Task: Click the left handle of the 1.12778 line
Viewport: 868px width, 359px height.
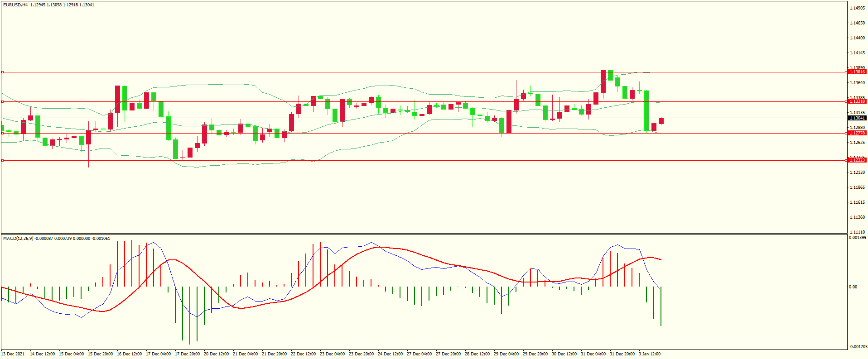Action: click(x=3, y=133)
